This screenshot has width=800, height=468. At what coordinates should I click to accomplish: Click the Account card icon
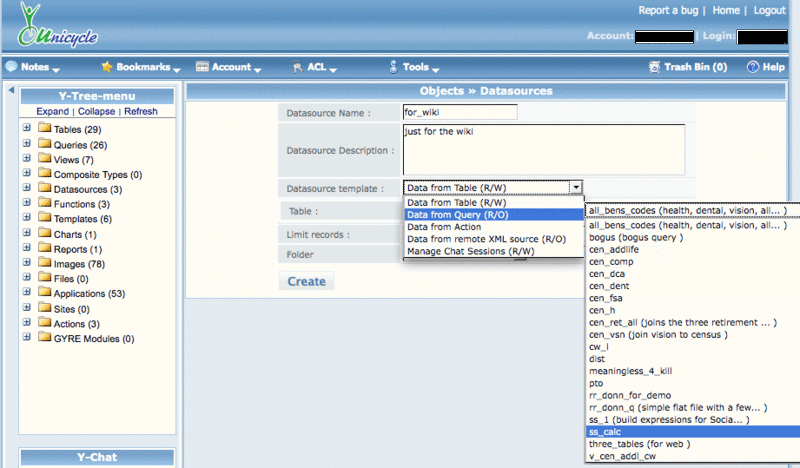202,67
